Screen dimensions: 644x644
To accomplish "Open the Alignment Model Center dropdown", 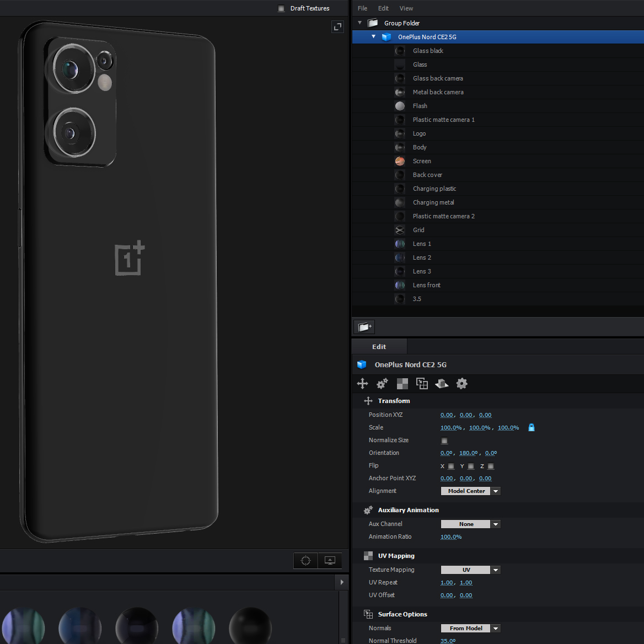I will (470, 491).
